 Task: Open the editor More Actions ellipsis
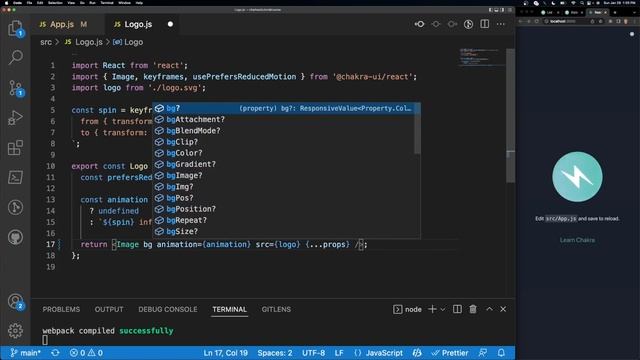(x=501, y=24)
